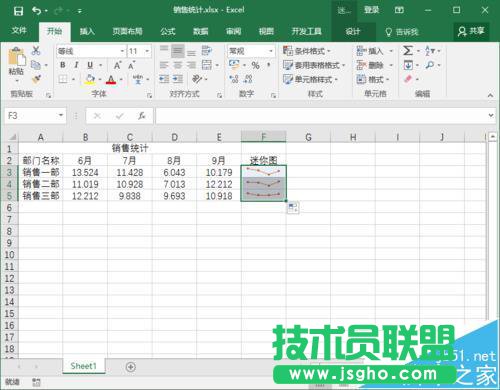
Task: Increase indent of cell contents
Action: 178,79
